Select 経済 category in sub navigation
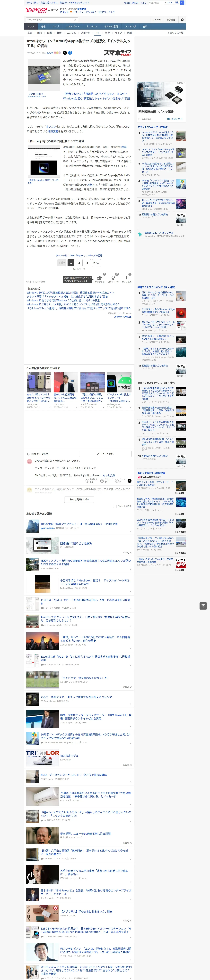210x980 pixels. coord(59,33)
